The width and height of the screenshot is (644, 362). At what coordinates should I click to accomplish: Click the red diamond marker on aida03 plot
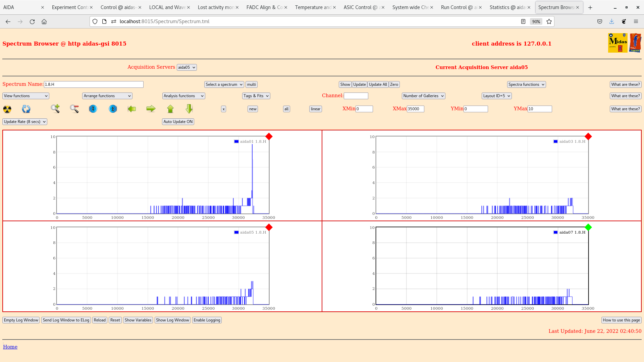[588, 136]
